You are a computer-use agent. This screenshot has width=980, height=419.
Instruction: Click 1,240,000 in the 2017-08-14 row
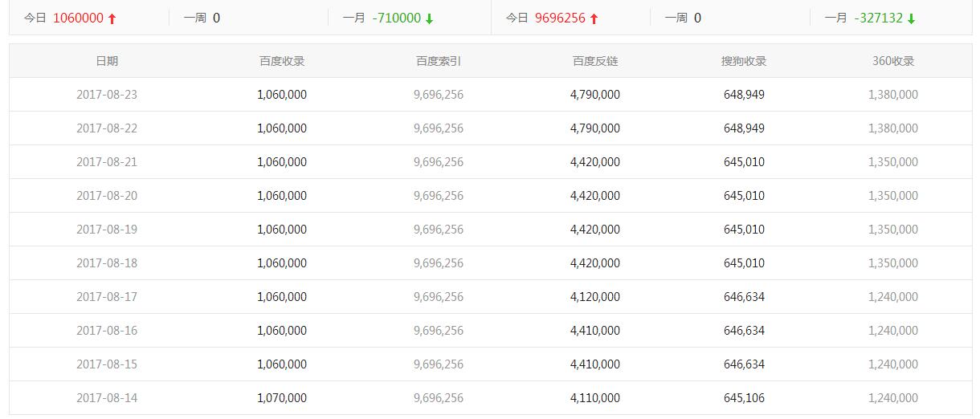(893, 398)
